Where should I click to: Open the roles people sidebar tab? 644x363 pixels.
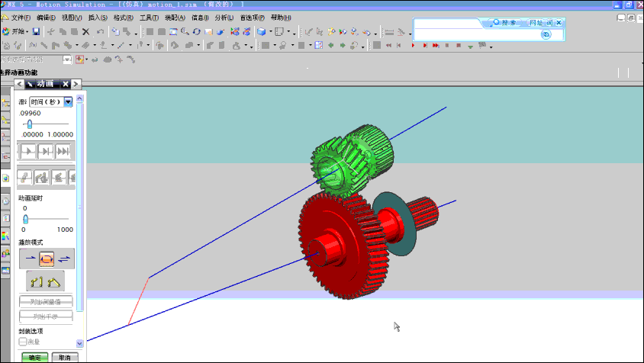point(5,254)
